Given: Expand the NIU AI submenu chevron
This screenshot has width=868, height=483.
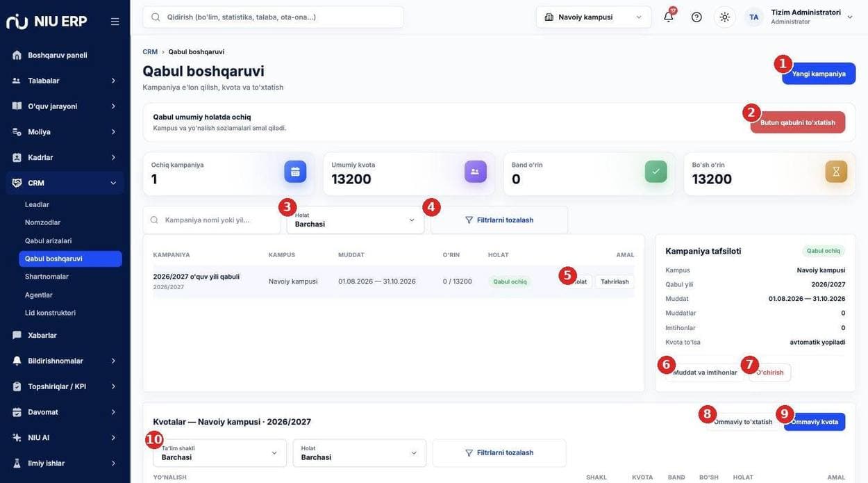Looking at the screenshot, I should coord(113,438).
